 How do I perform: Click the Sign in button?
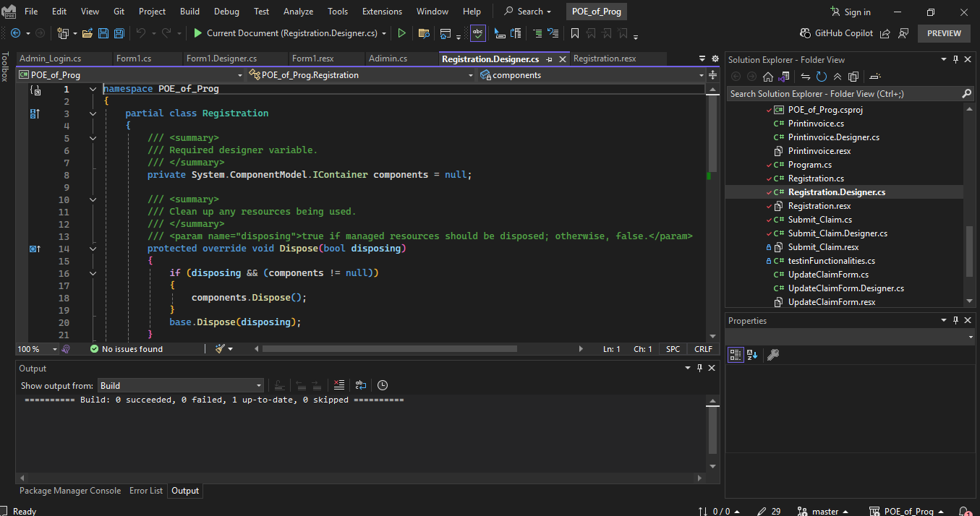851,12
